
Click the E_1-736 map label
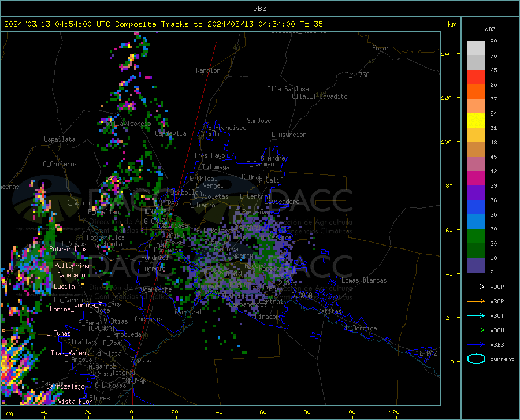pos(357,75)
